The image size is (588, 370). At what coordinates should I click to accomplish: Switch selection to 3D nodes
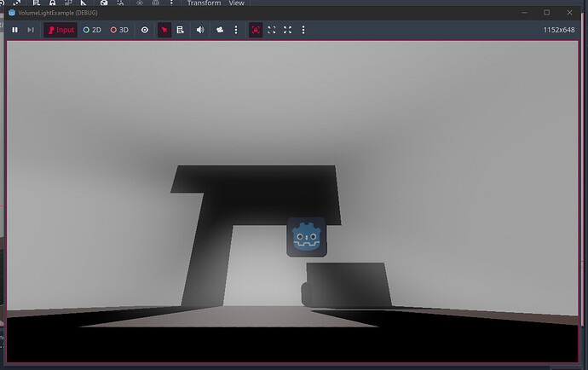pyautogui.click(x=119, y=30)
